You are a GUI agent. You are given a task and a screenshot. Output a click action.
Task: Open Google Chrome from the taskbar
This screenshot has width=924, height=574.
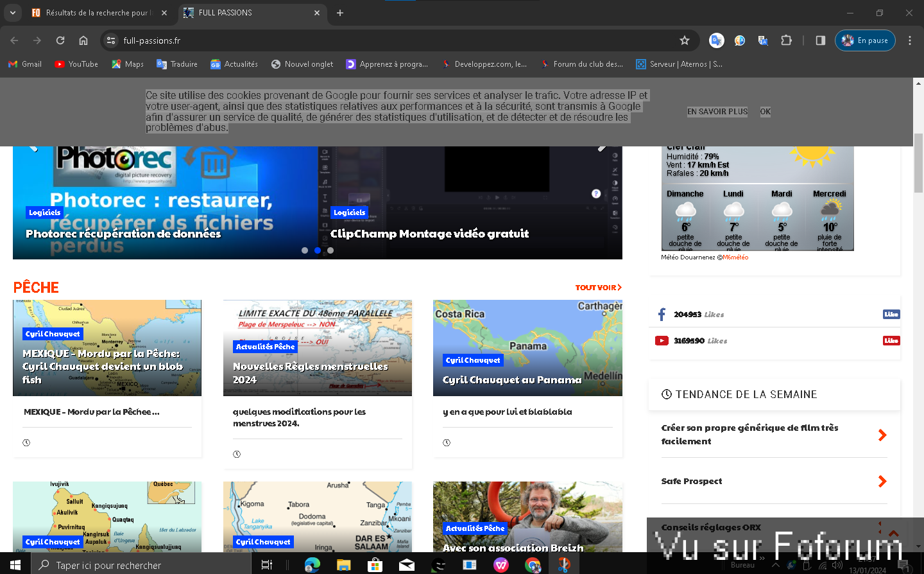click(x=533, y=565)
